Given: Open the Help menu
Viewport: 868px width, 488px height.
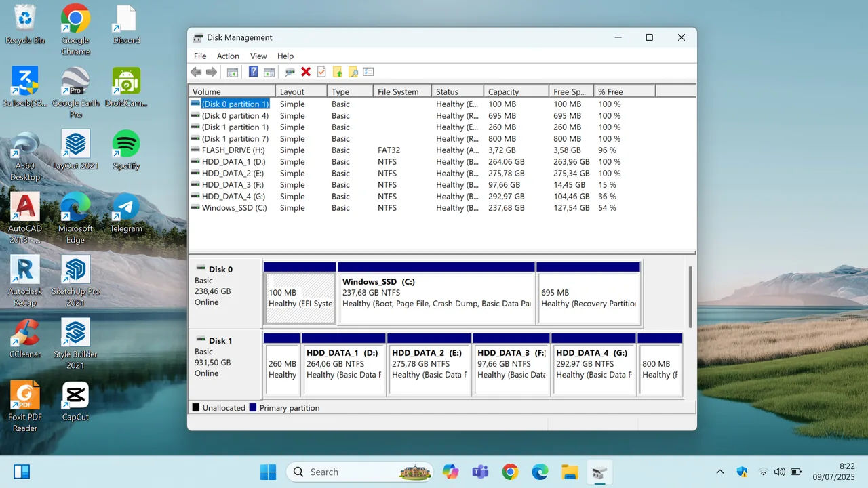Looking at the screenshot, I should point(285,56).
